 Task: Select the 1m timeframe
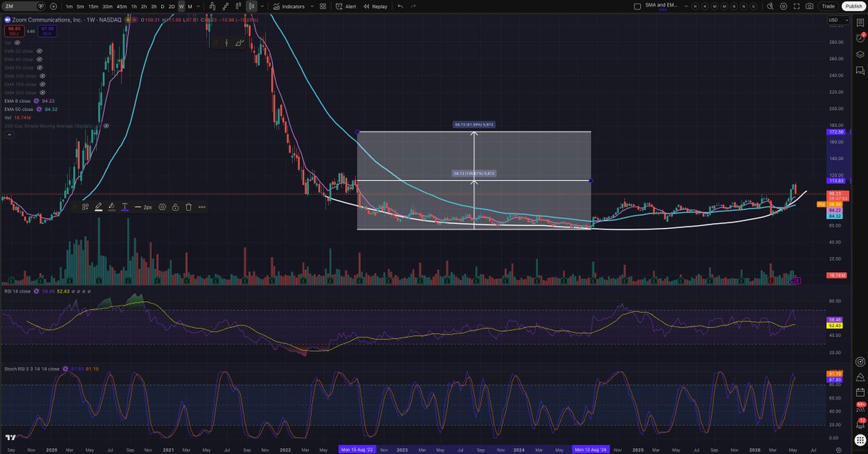[x=69, y=7]
